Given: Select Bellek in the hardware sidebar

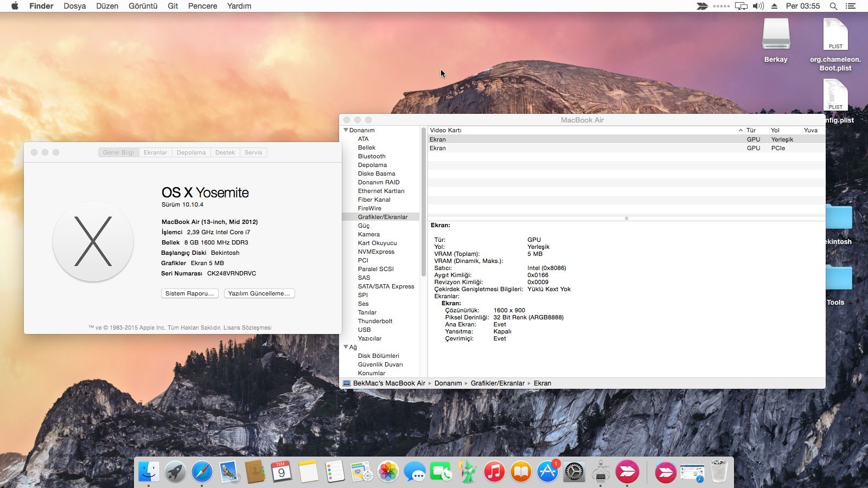Looking at the screenshot, I should [367, 147].
